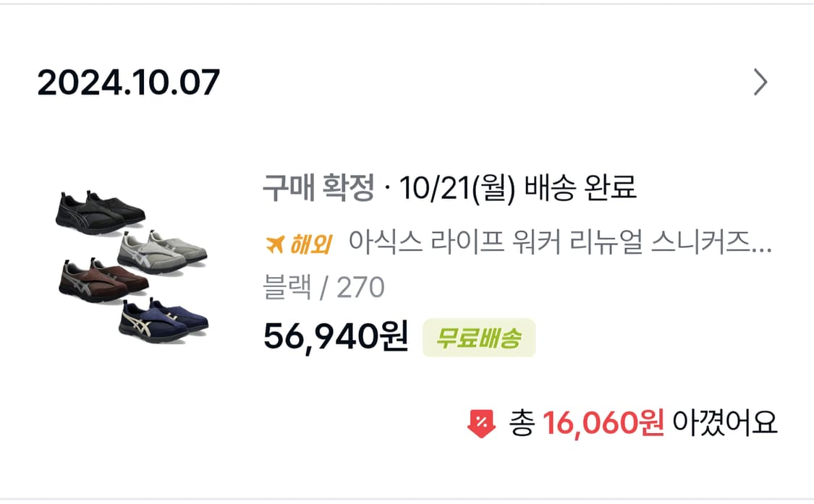814x504 pixels.
Task: Expand order details via the right chevron
Action: coord(761,82)
